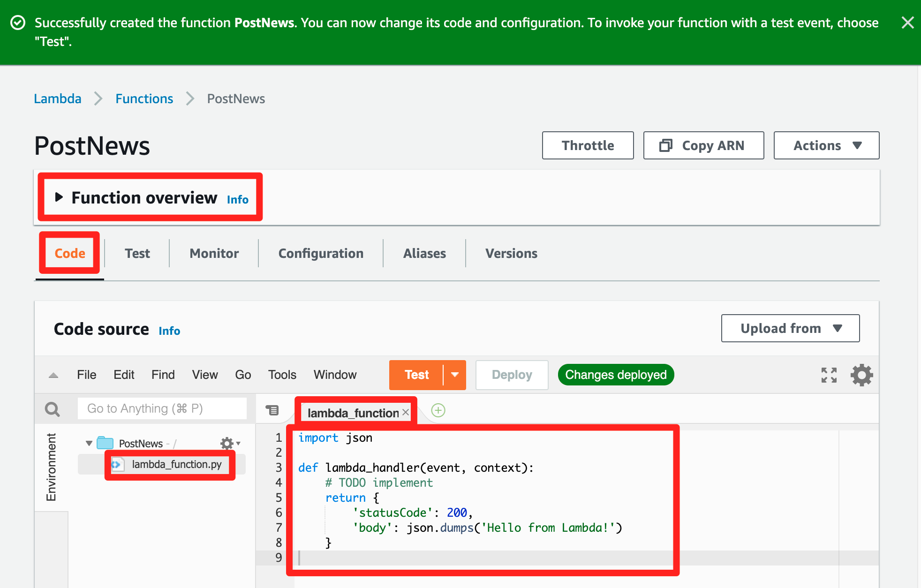Open the Configuration tab

tap(321, 253)
